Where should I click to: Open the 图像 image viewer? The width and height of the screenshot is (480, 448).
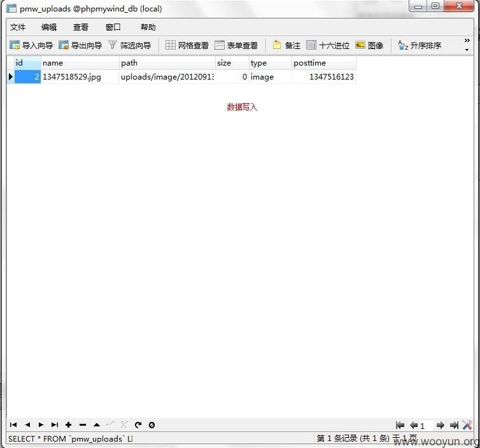(369, 45)
